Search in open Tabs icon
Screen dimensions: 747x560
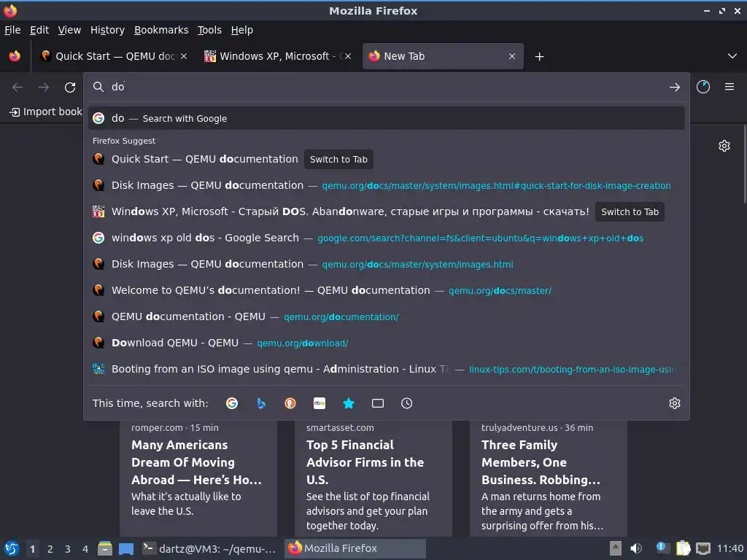point(378,403)
